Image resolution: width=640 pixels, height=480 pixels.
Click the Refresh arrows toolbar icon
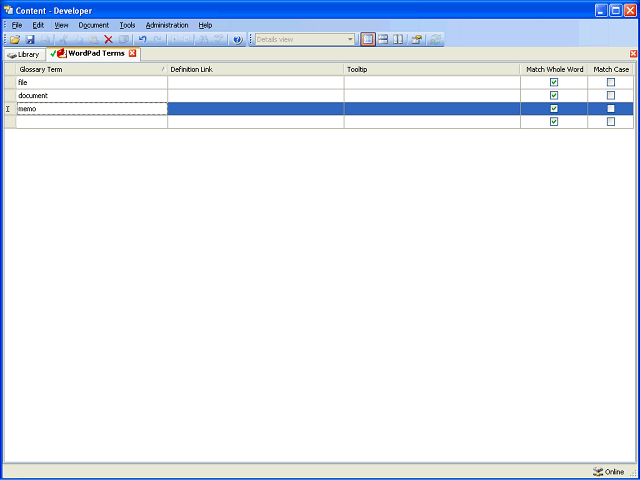click(x=436, y=40)
